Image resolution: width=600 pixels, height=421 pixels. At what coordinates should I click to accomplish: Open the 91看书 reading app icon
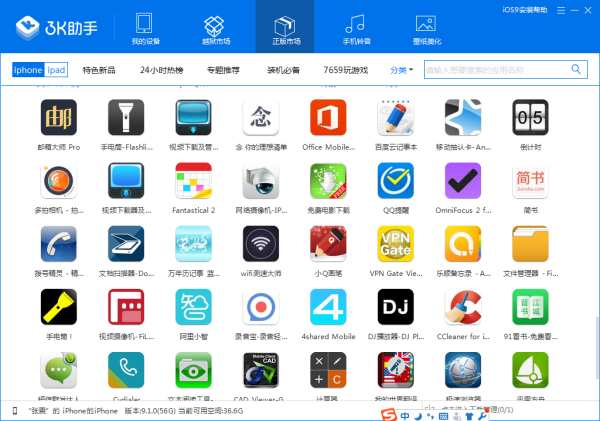pyautogui.click(x=530, y=307)
